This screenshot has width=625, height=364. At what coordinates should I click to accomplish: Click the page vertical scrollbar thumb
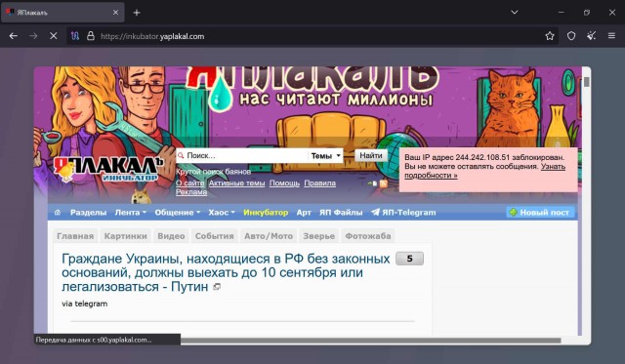tap(587, 82)
